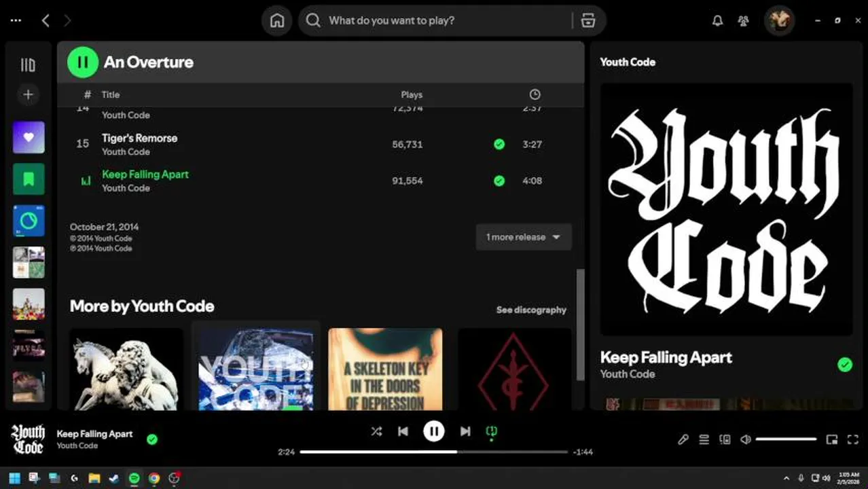Open the miniplayer
This screenshot has width=868, height=489.
tap(832, 439)
